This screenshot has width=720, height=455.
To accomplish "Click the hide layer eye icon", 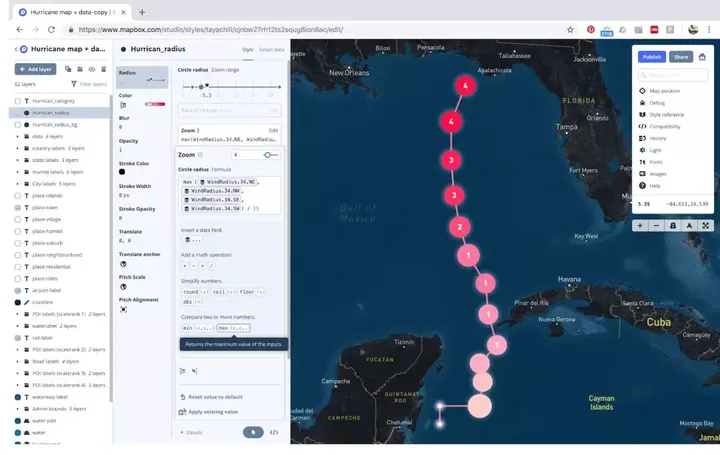I will 91,69.
